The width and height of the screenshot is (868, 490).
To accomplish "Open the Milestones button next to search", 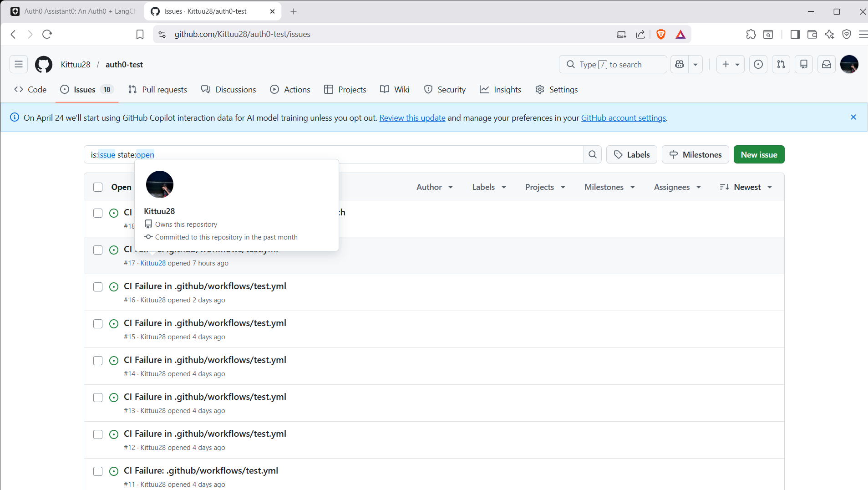I will click(x=695, y=155).
